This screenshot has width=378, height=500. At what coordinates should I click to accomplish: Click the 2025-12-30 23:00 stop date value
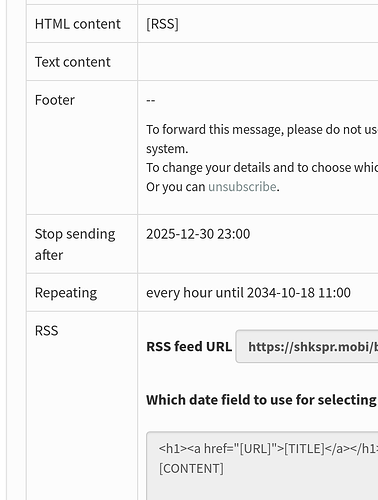(x=198, y=234)
